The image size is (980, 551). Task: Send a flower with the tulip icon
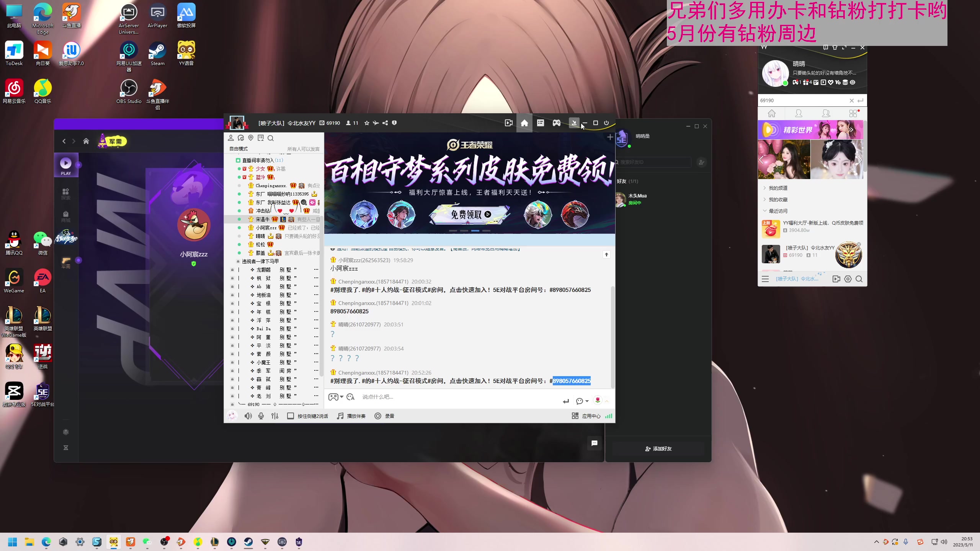(598, 400)
